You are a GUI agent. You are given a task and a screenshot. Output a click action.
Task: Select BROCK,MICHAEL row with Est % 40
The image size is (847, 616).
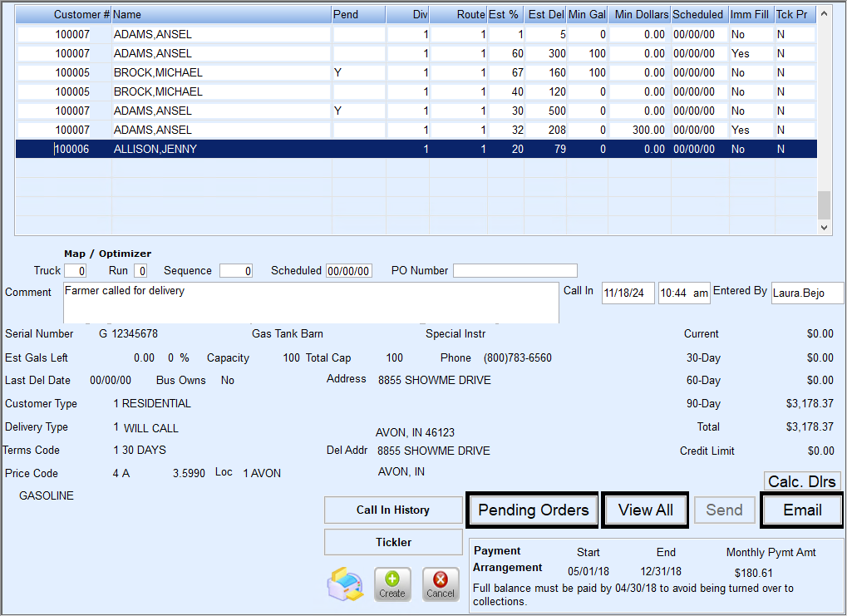416,91
